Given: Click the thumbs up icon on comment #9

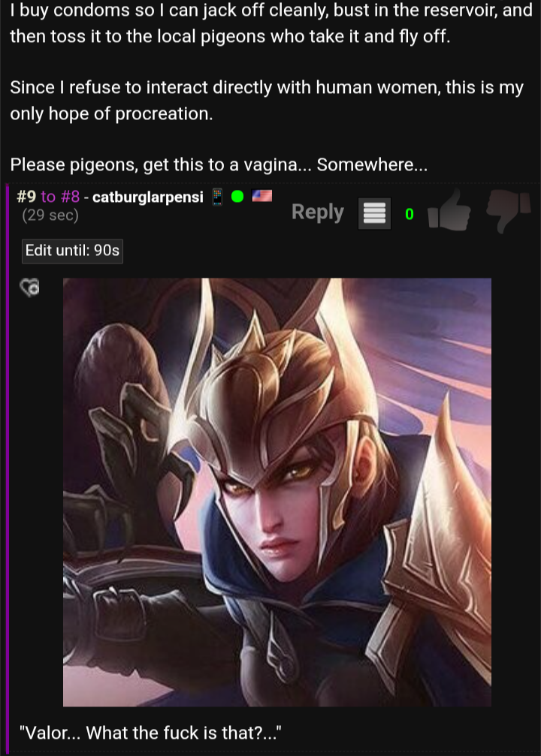Looking at the screenshot, I should point(449,211).
